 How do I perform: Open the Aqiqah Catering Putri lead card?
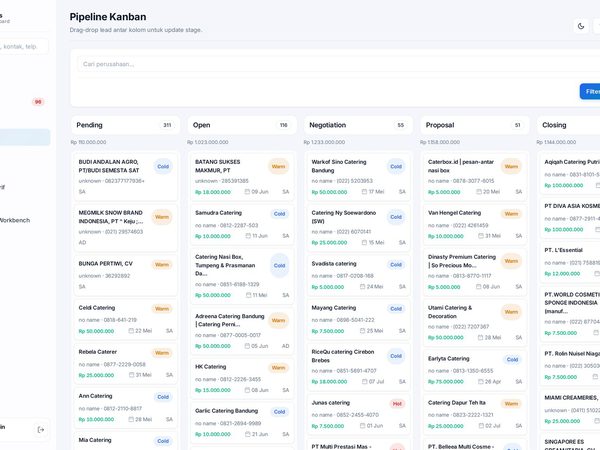click(x=570, y=173)
